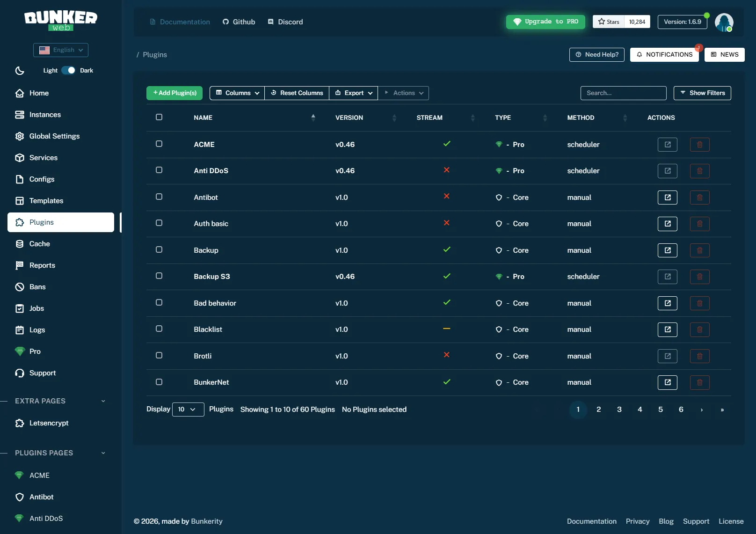Open the Reports page from the sidebar

click(42, 265)
